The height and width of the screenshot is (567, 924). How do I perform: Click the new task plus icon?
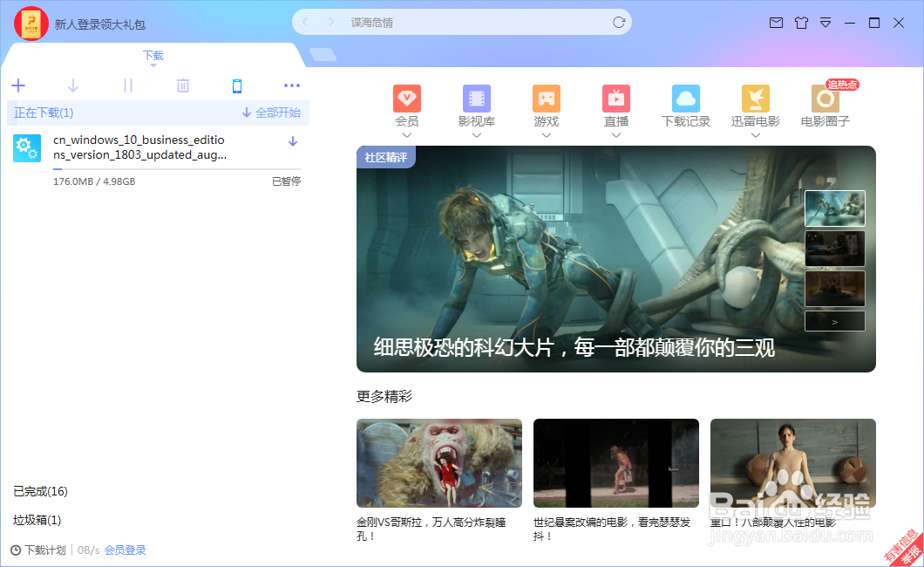point(18,86)
